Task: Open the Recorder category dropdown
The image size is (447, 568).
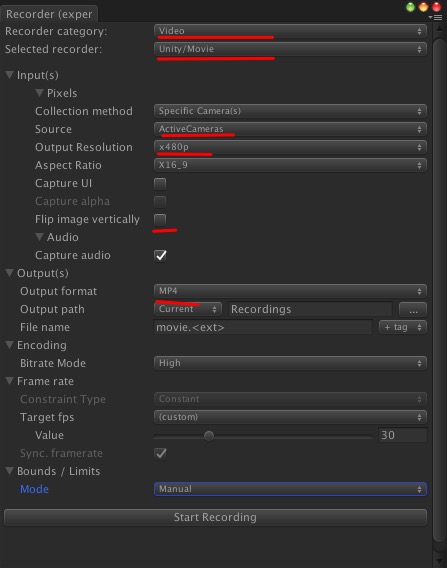Action: point(290,31)
